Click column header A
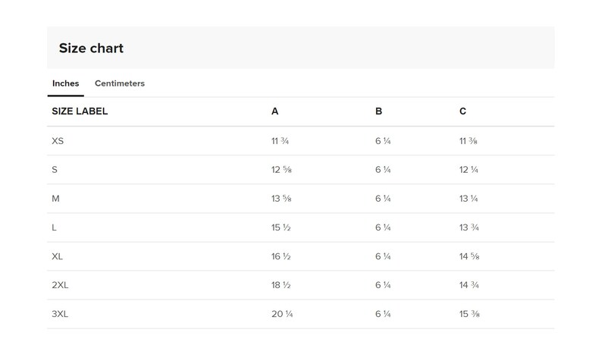The height and width of the screenshot is (364, 602). pyautogui.click(x=275, y=111)
